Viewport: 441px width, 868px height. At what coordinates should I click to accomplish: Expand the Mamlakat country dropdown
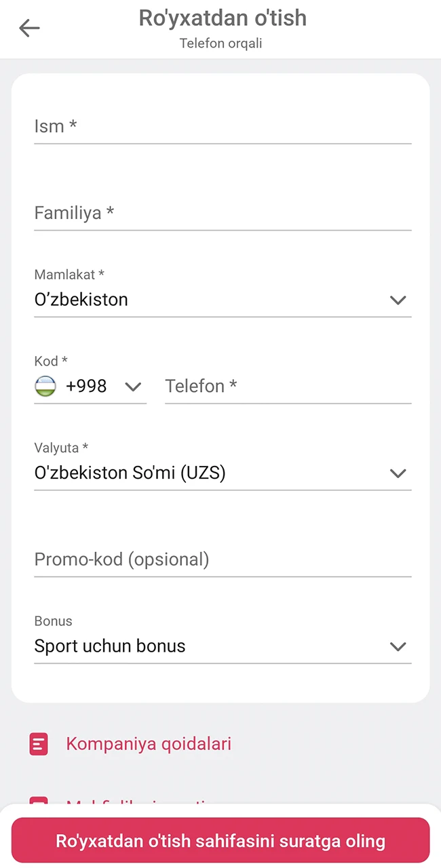click(x=398, y=300)
